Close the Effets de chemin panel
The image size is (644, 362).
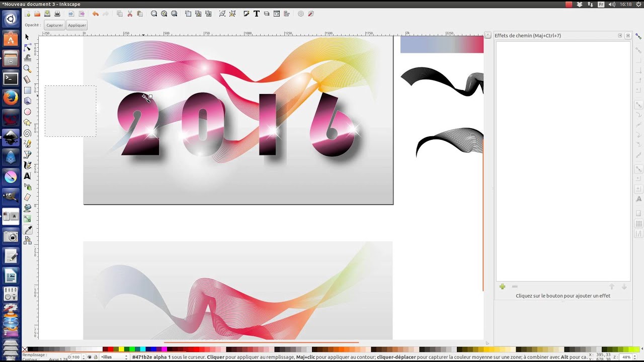tap(628, 36)
